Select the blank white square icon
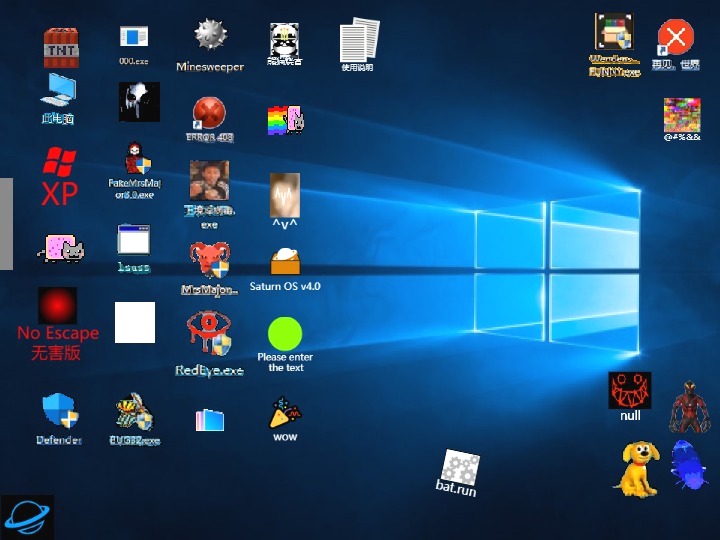 [135, 322]
